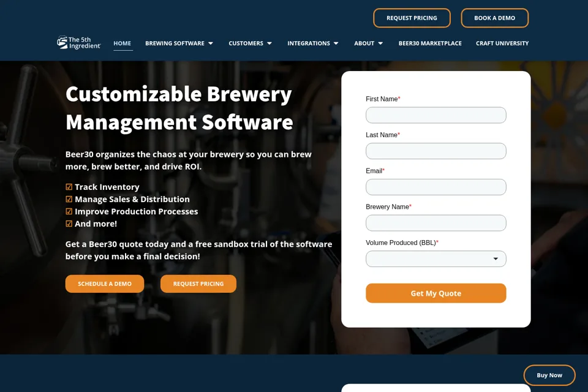Click the Buy Now button
This screenshot has height=392, width=588.
point(549,375)
